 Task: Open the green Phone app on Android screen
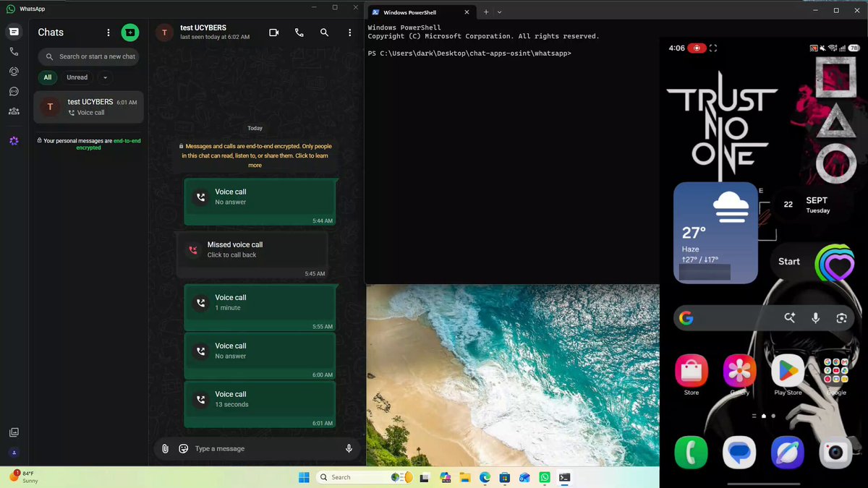(691, 453)
